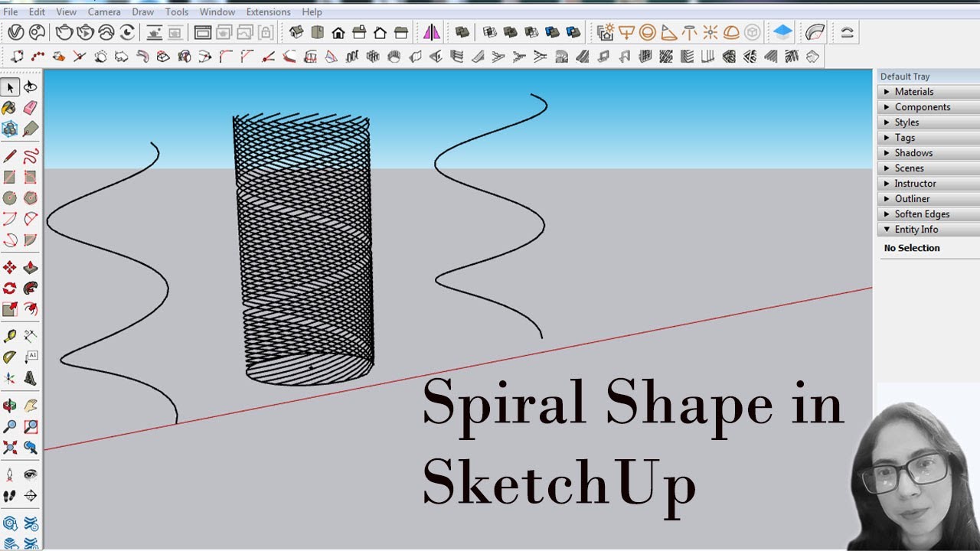Expand the Components tray panel
980x551 pixels.
coord(928,107)
